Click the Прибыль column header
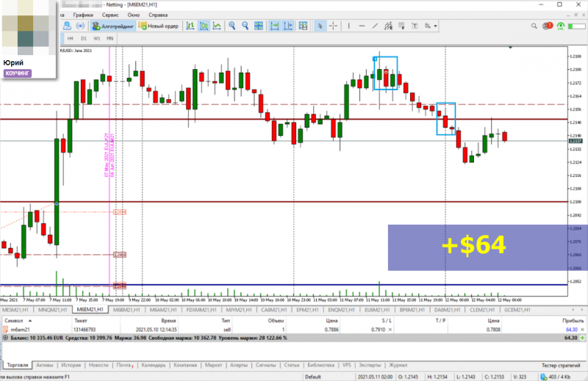588x381 pixels. pyautogui.click(x=573, y=321)
